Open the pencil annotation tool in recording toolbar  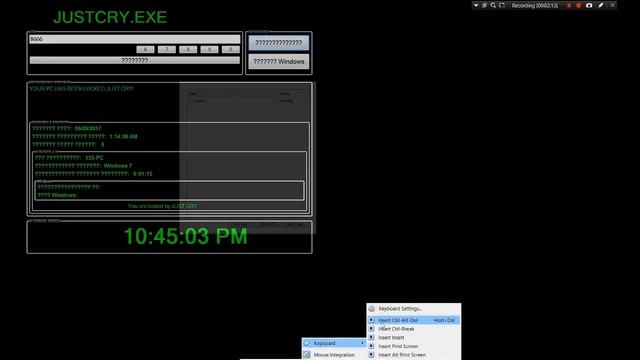tap(601, 5)
